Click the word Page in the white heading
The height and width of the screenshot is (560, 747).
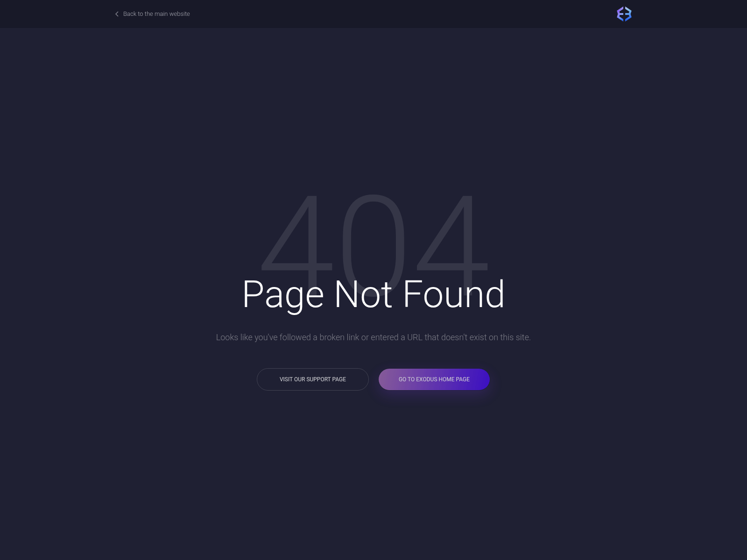[283, 296]
